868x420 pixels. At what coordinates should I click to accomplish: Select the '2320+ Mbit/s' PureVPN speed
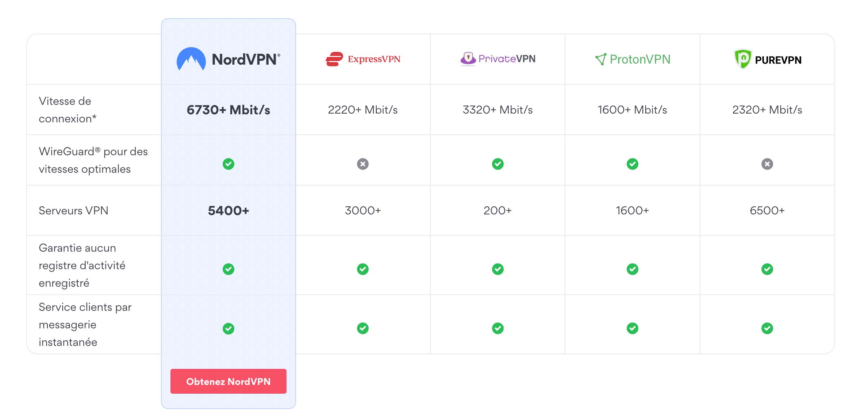pos(767,110)
